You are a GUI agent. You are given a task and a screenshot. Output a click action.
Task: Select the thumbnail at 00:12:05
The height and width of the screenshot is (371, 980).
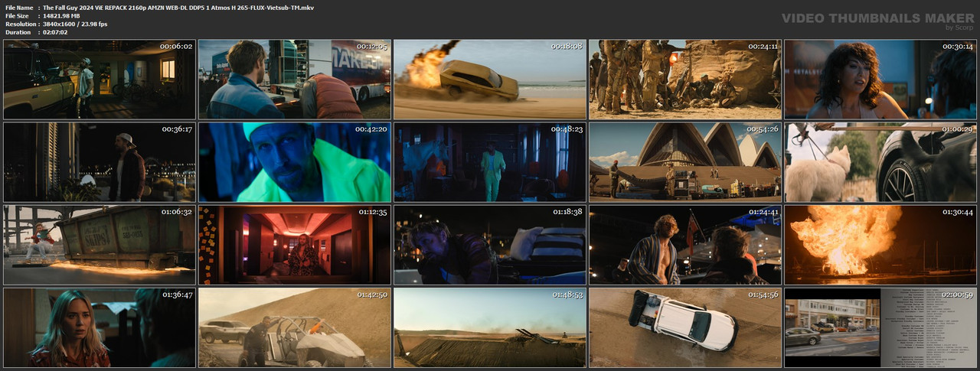pos(295,80)
